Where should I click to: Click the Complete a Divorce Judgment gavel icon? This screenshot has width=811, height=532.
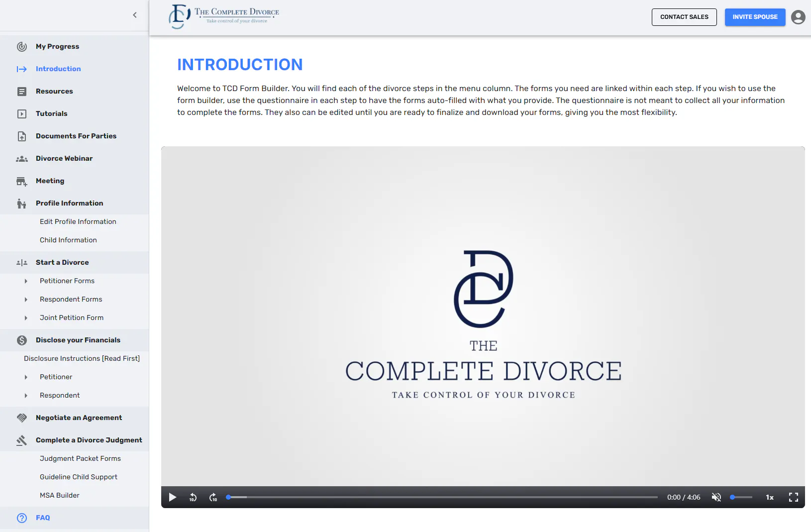click(x=22, y=440)
